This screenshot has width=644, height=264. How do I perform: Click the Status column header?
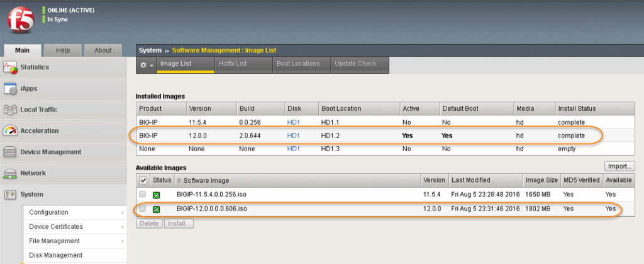[x=162, y=180]
